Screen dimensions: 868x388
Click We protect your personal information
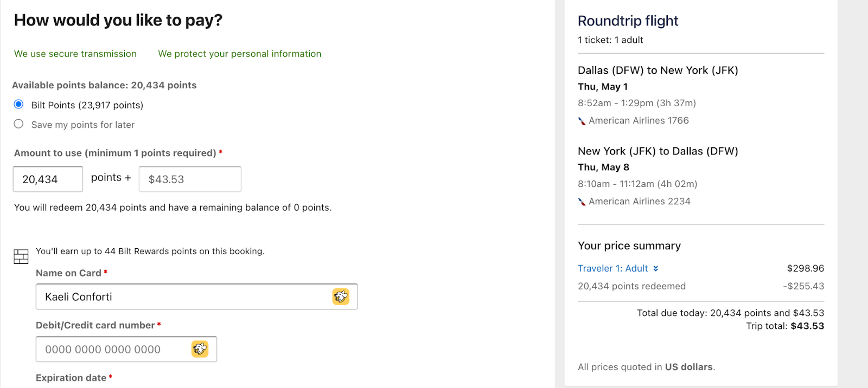coord(239,54)
